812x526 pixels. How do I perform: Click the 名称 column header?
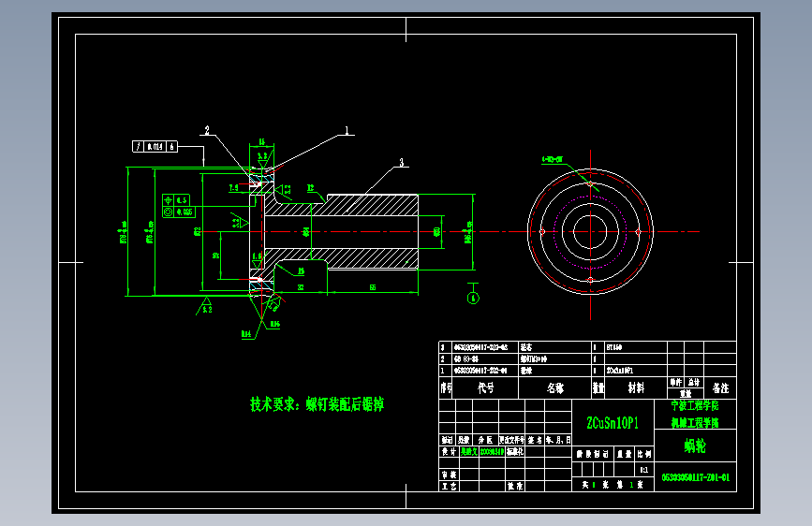(x=555, y=387)
